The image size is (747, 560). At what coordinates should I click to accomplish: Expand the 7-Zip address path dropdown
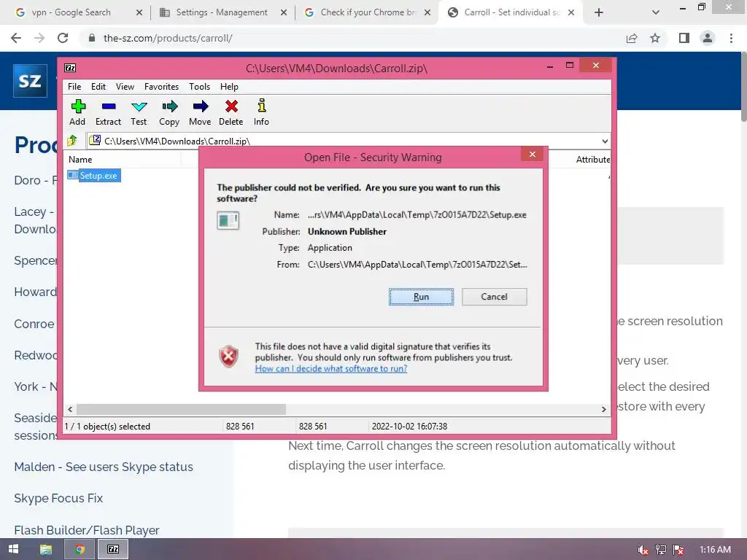(x=605, y=141)
